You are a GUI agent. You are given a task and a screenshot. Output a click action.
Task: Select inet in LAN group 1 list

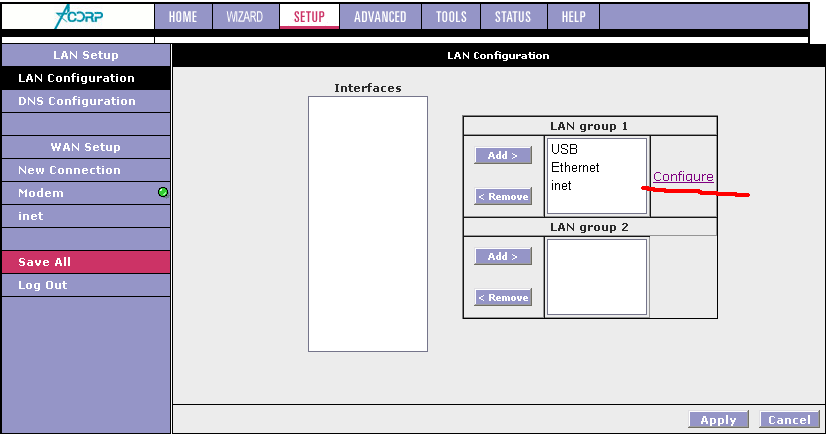[561, 185]
